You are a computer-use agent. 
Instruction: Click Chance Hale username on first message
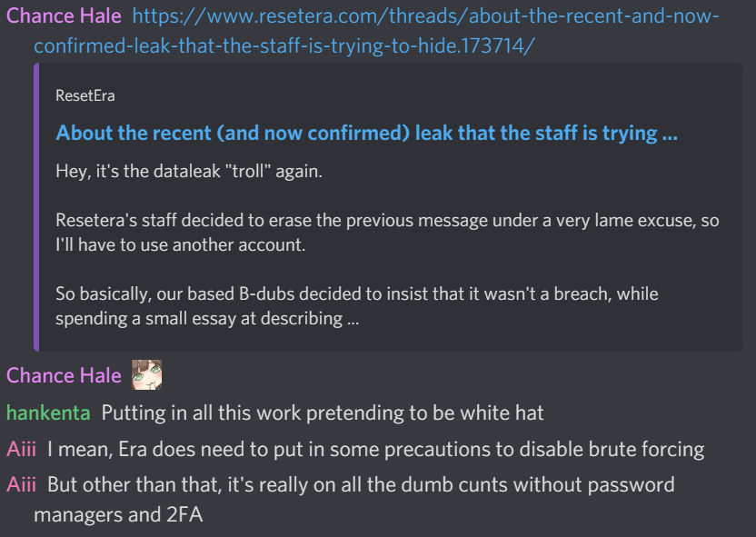tap(64, 16)
